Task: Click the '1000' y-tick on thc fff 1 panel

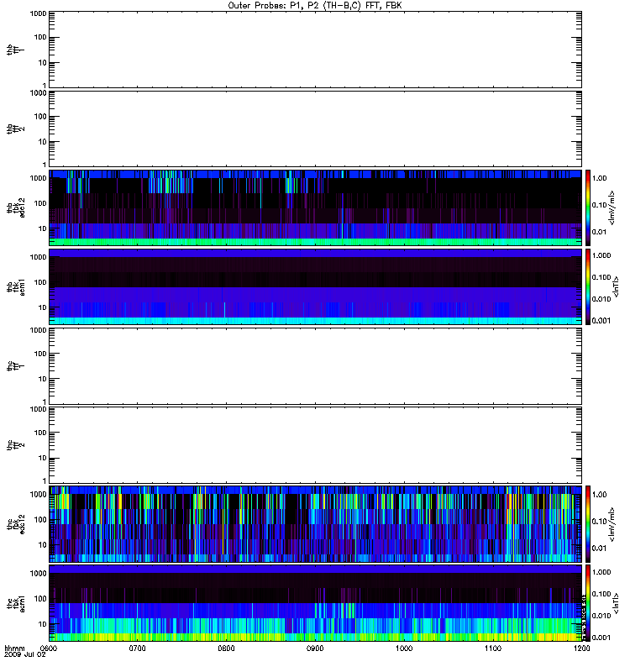Action: [x=38, y=330]
